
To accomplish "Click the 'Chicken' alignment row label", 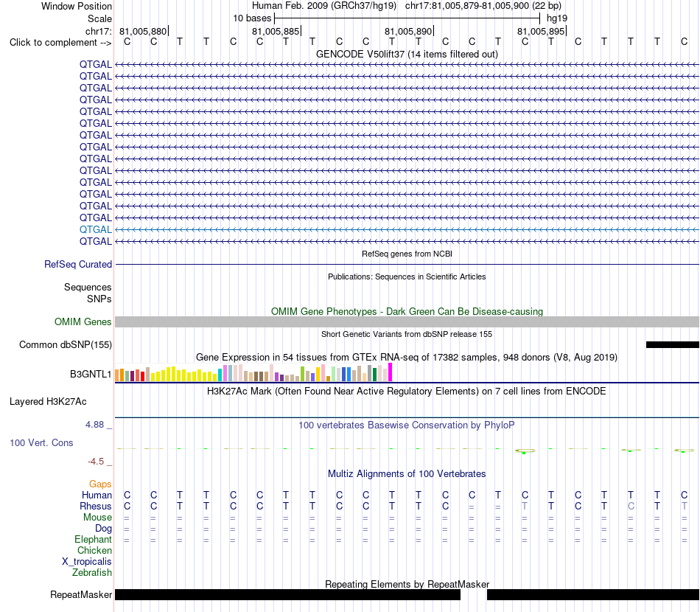I will (x=94, y=550).
